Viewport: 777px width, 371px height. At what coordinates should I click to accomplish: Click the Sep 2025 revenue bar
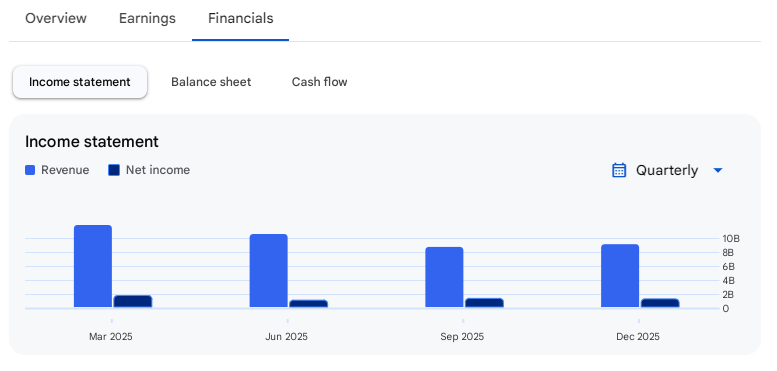coord(444,277)
